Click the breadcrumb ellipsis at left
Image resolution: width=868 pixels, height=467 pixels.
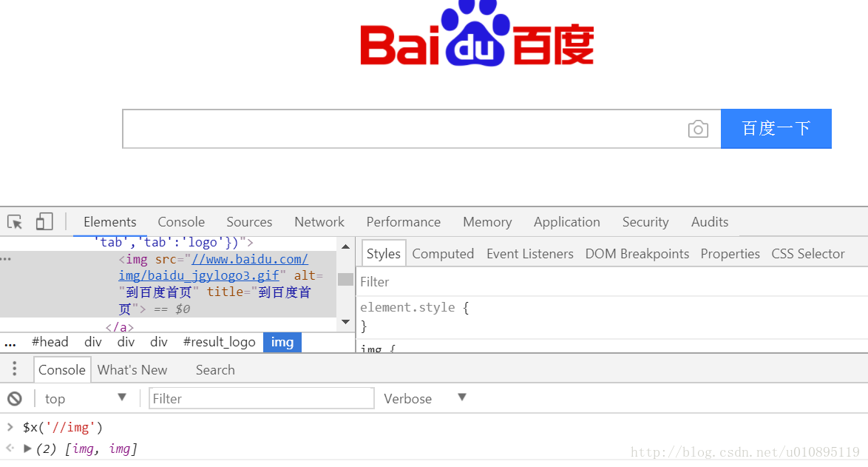[10, 343]
